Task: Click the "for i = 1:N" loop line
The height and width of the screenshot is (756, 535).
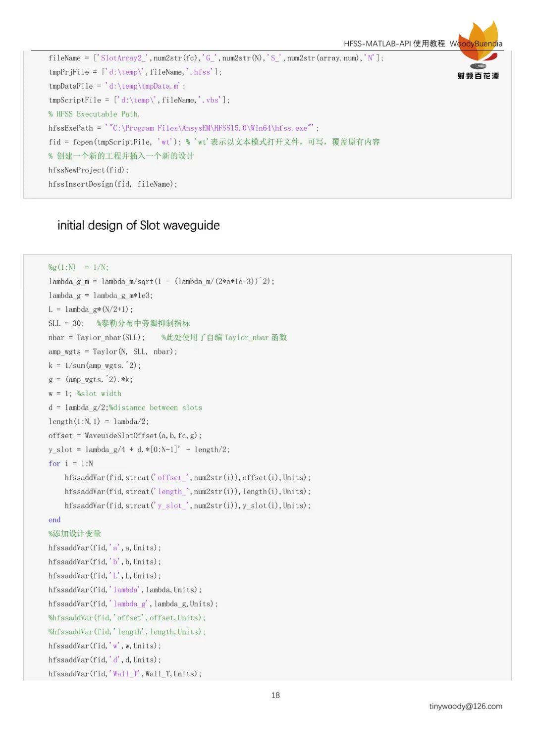Action: (71, 463)
